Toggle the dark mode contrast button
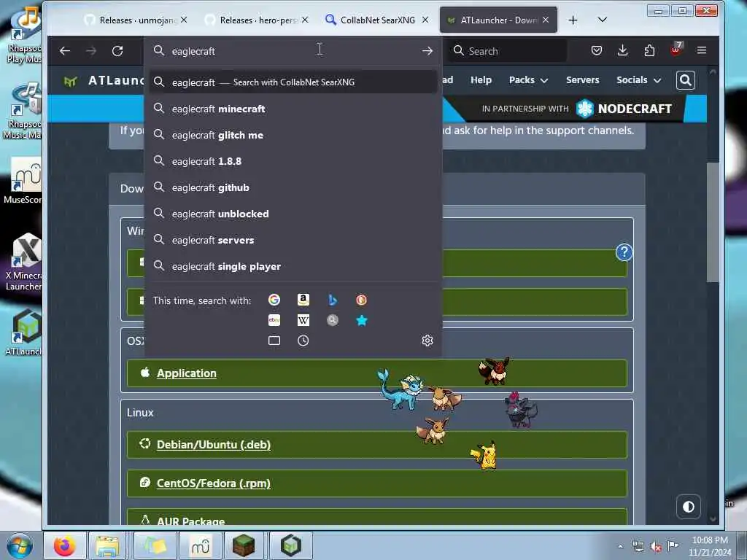747x560 pixels. pyautogui.click(x=689, y=507)
